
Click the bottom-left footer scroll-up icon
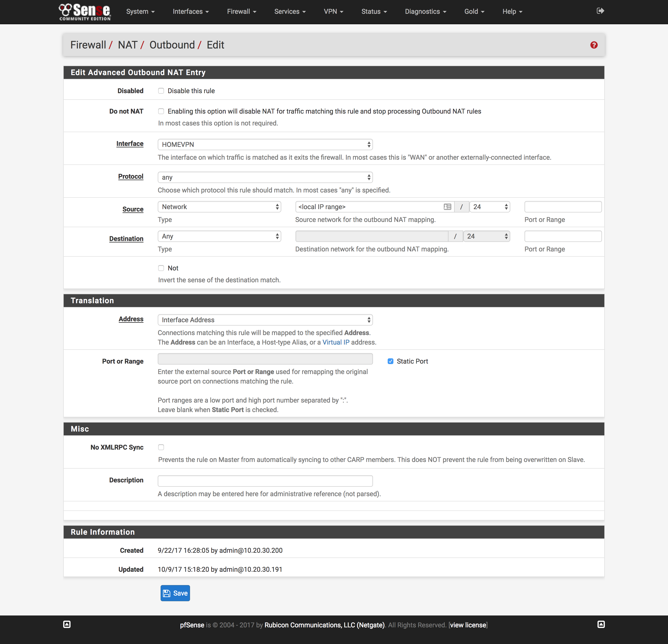67,624
